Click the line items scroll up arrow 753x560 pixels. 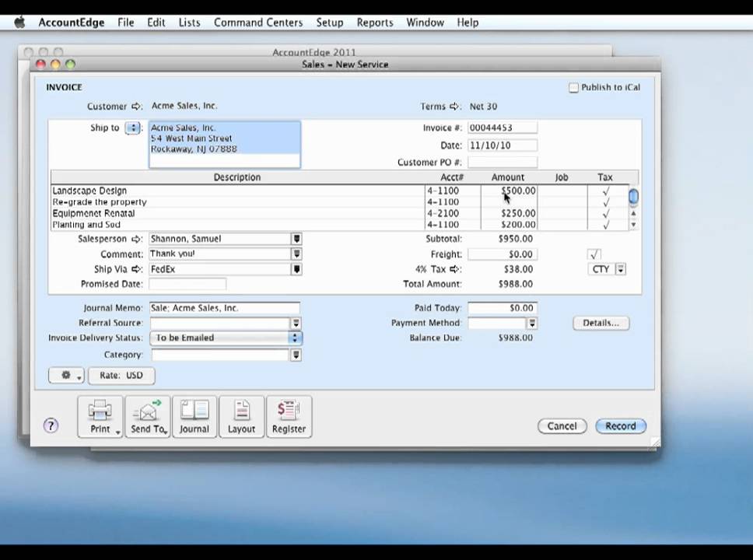point(633,213)
